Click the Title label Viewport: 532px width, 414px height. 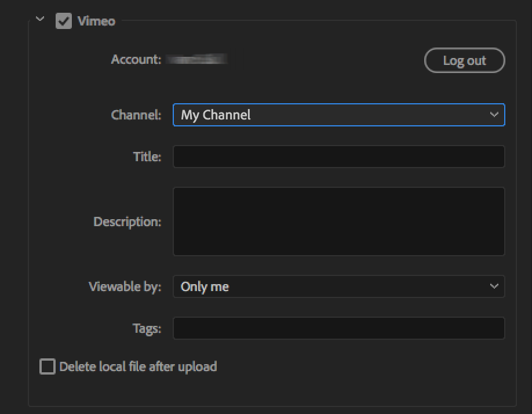(147, 156)
